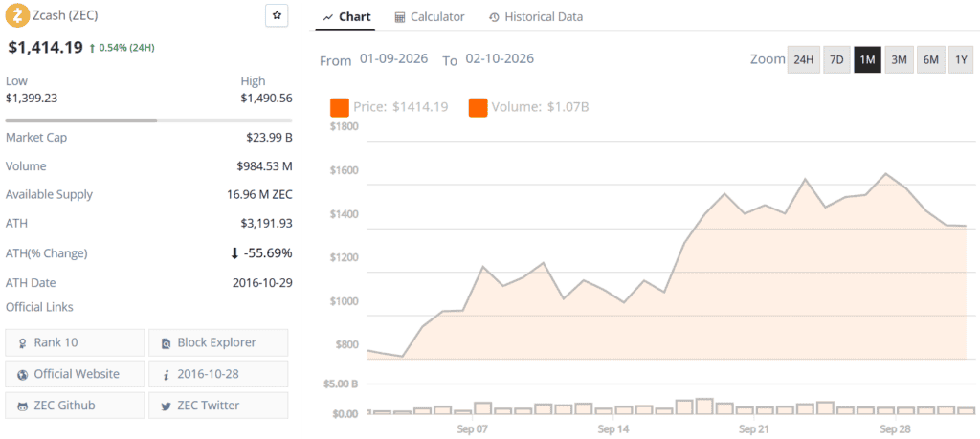Click the price peak near Sep 28
980x439 pixels.
pyautogui.click(x=885, y=174)
